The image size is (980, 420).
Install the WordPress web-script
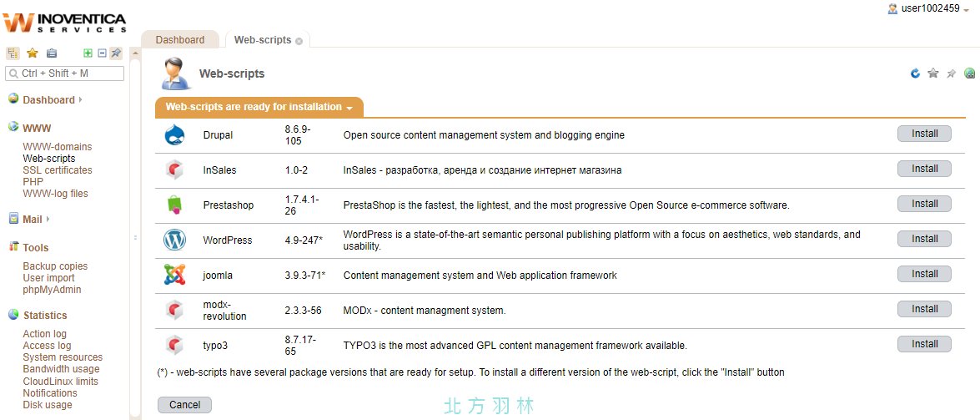pyautogui.click(x=924, y=239)
